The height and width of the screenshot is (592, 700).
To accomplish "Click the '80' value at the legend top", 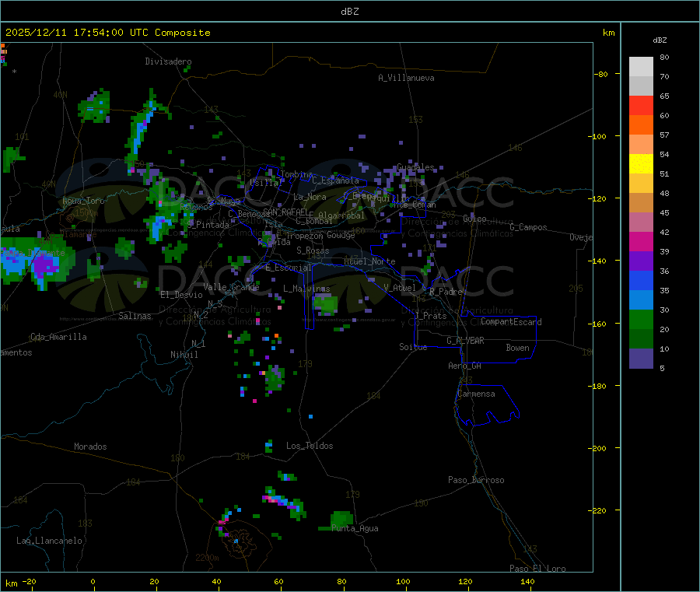I will pos(664,57).
